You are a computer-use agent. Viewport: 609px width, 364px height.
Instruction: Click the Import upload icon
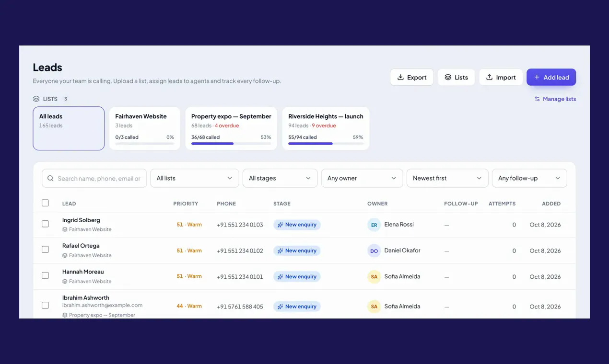pos(489,77)
